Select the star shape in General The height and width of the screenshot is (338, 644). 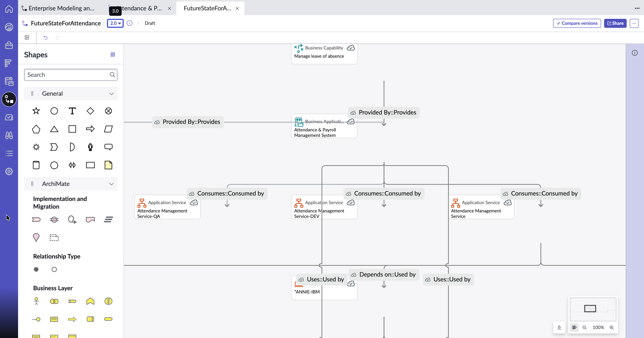coord(36,111)
